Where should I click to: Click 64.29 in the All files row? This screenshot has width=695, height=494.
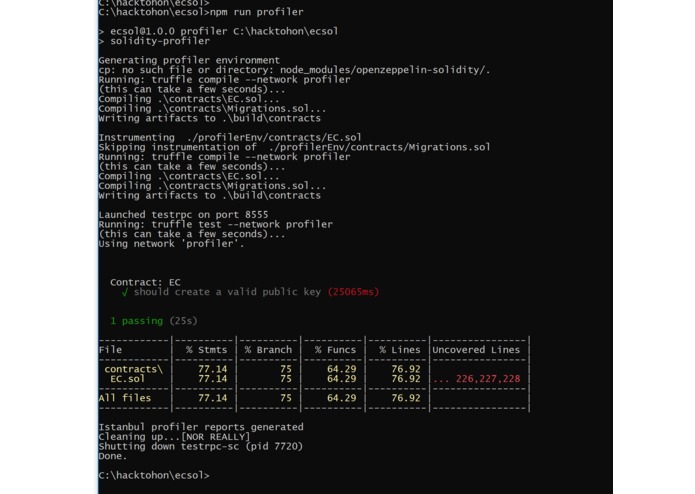tap(342, 398)
